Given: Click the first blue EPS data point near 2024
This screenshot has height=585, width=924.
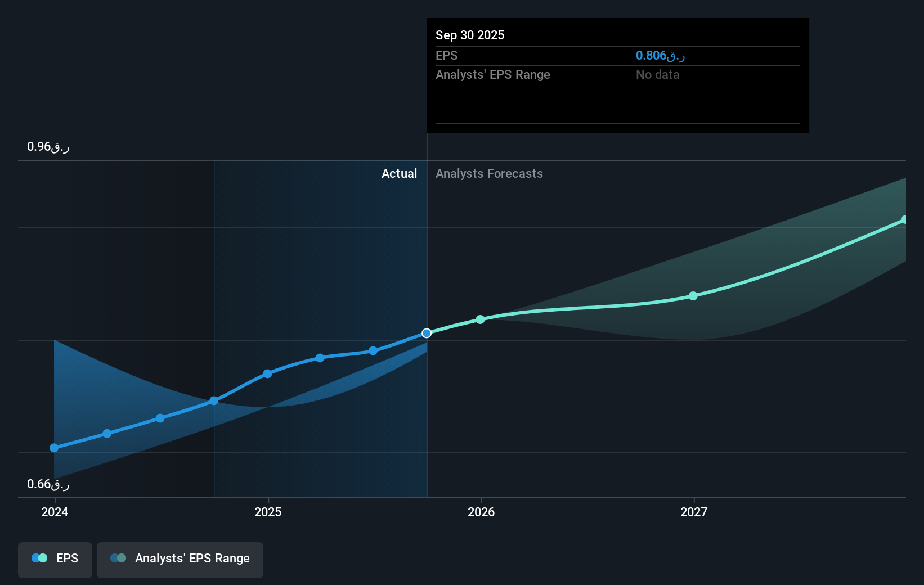Looking at the screenshot, I should click(54, 448).
